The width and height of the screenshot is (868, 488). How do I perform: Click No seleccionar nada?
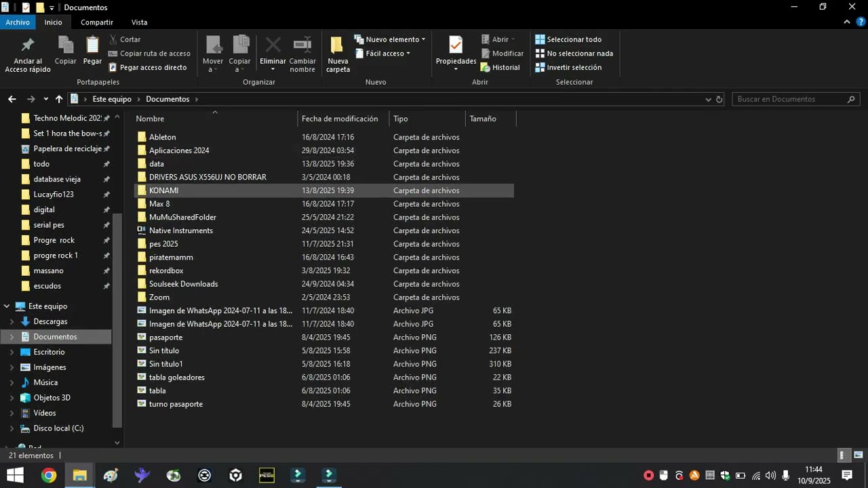(x=574, y=54)
